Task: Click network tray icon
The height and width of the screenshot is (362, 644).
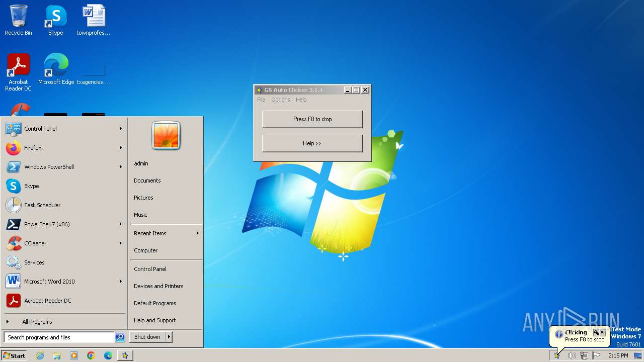Action: click(584, 355)
